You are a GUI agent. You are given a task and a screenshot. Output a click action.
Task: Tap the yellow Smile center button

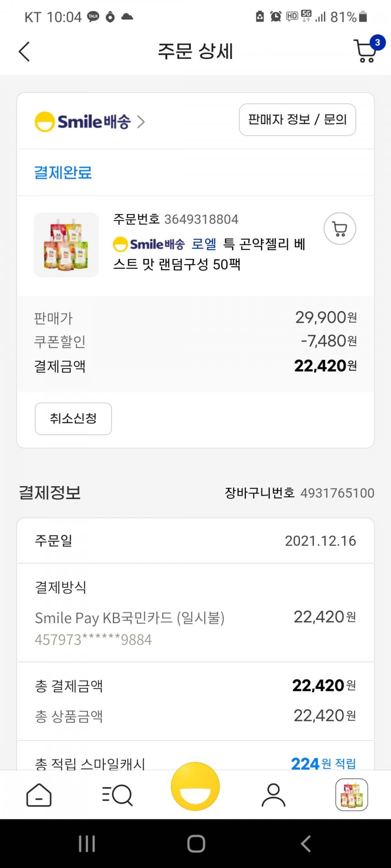195,786
